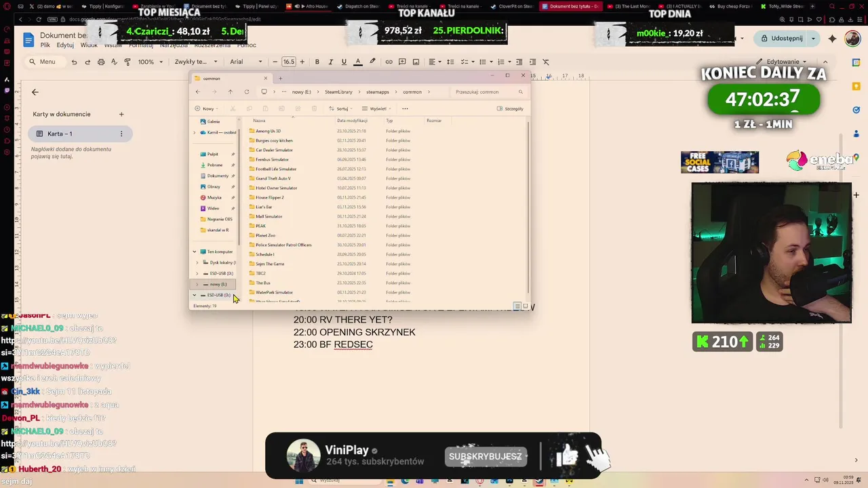Open the text alignment options
Screen dimensions: 868x488
[435, 62]
